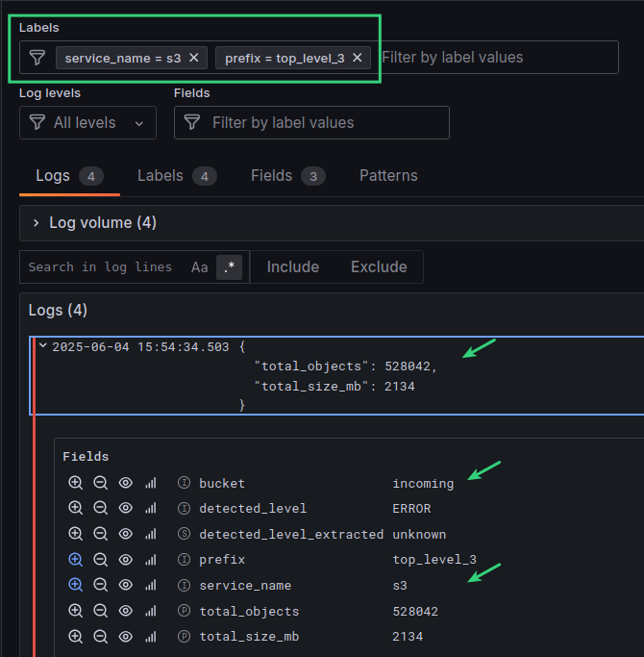Filter for value on detected_level field
644x657 pixels.
(75, 508)
